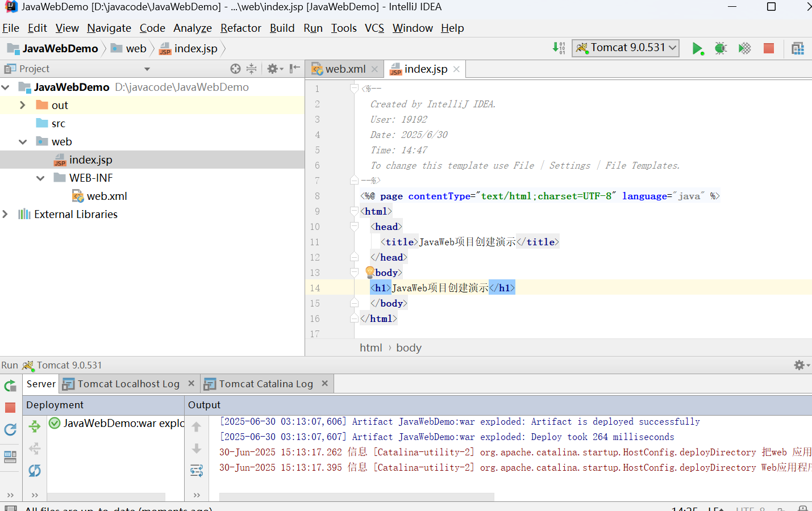Collapse all in the Project panel header
Viewport: 812px width, 511px height.
252,69
